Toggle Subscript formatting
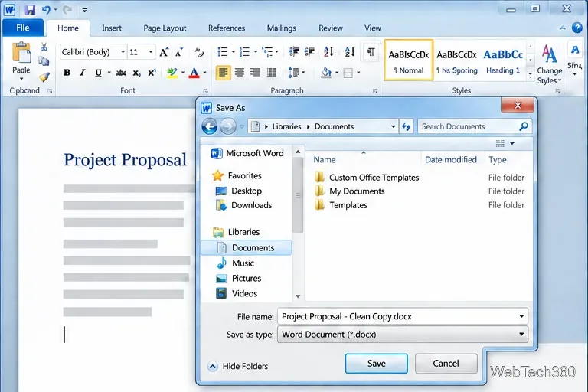Viewport: 588px width, 392px height. click(x=136, y=73)
